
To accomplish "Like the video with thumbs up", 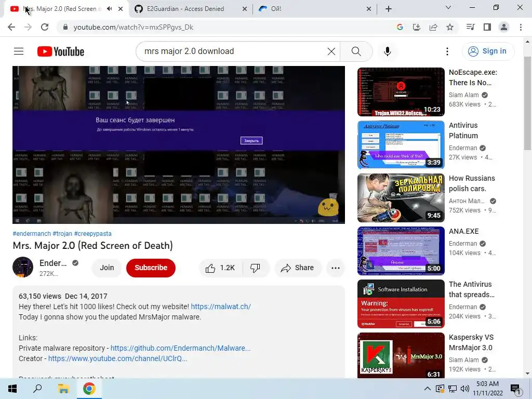I will pyautogui.click(x=220, y=268).
